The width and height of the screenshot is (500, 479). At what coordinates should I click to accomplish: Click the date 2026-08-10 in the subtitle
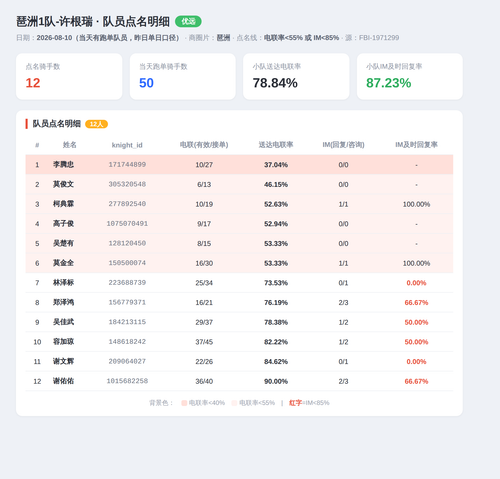click(54, 38)
